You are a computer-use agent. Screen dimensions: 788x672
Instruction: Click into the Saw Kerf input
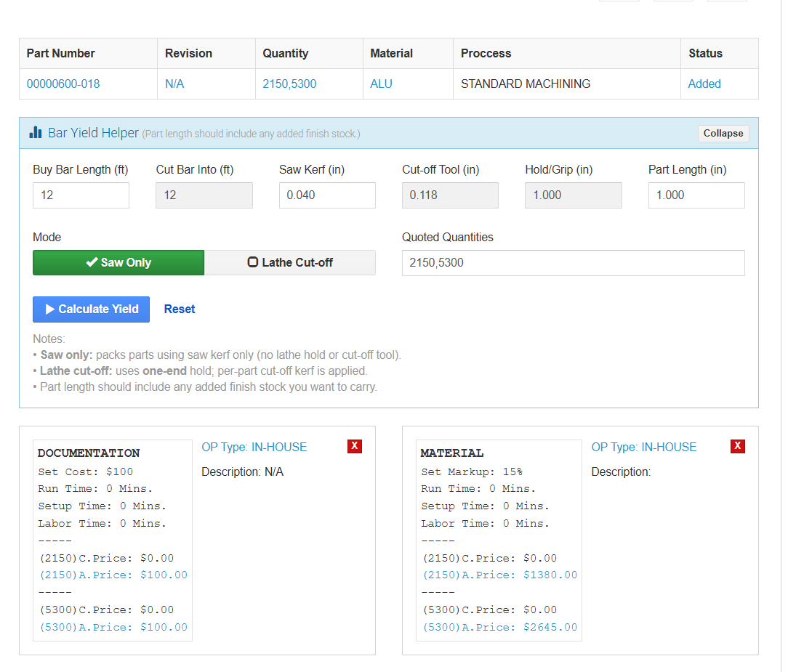point(327,195)
